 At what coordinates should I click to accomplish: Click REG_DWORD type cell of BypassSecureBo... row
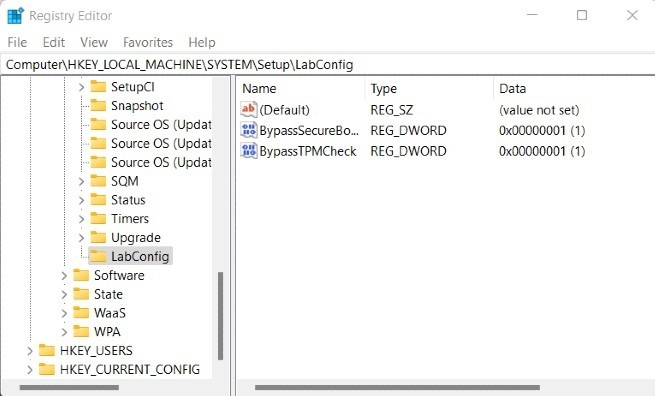(x=408, y=131)
